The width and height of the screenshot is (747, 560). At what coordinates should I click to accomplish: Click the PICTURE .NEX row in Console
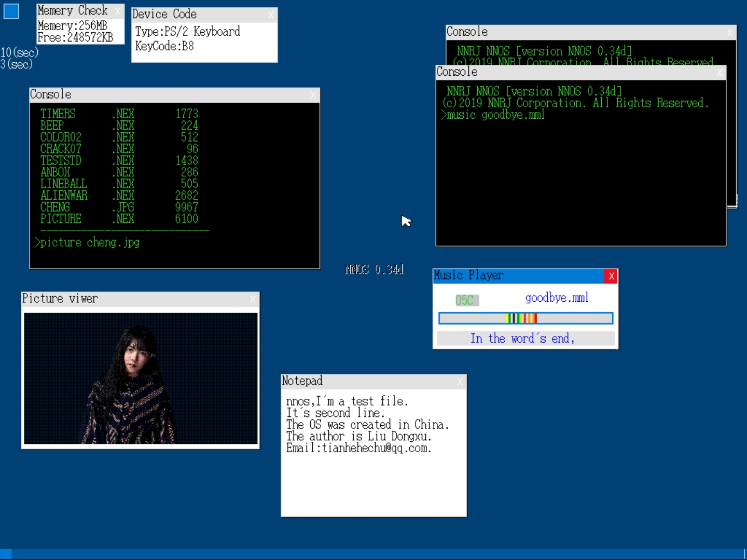[119, 219]
